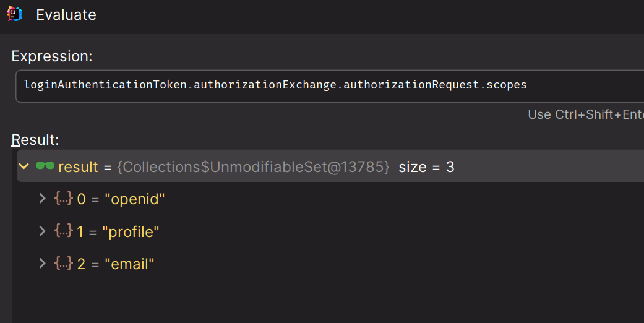Click the "Use Ctrl+Shift+Enter" hint text
The height and width of the screenshot is (323, 644).
click(585, 114)
